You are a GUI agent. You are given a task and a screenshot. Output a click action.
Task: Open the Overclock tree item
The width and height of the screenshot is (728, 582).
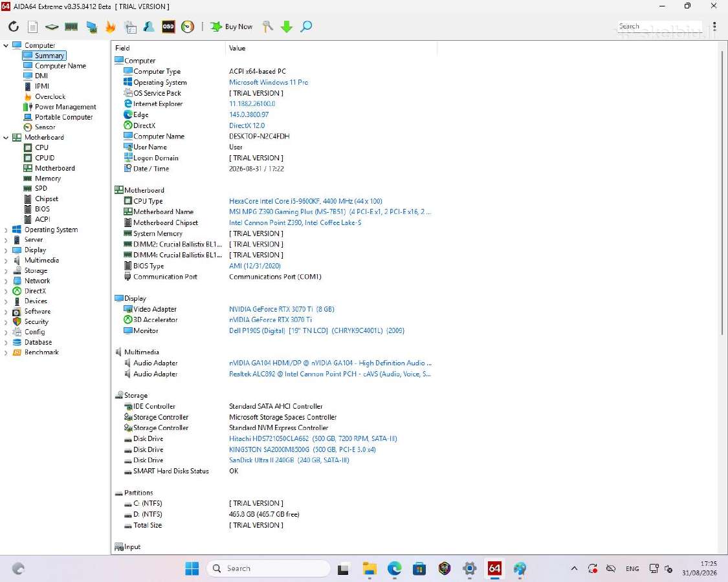(x=45, y=96)
